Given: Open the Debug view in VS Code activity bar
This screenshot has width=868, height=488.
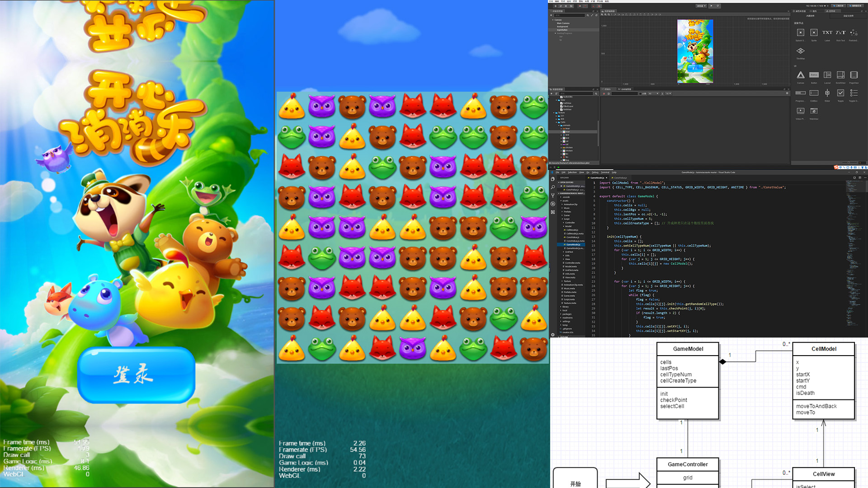Looking at the screenshot, I should [x=553, y=204].
